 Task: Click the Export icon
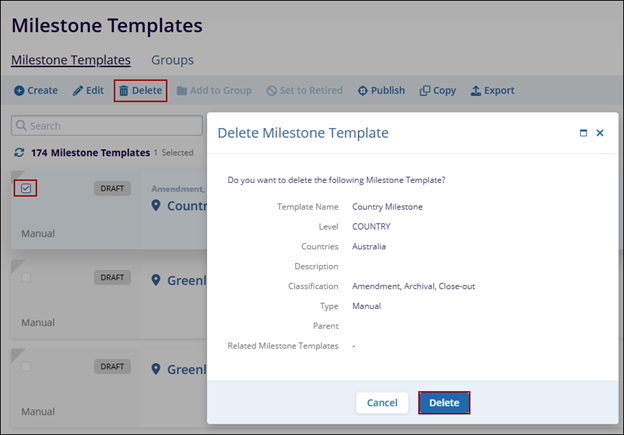click(x=476, y=91)
